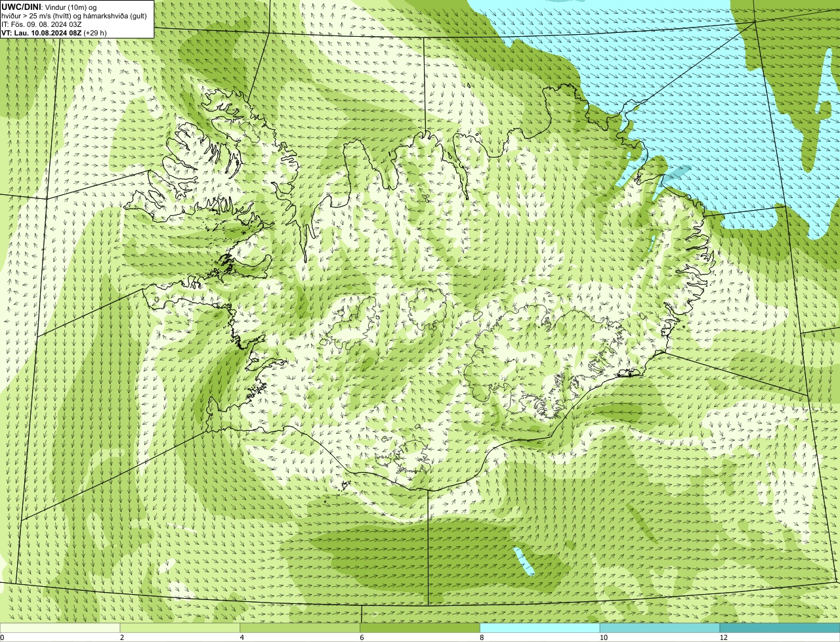840x642 pixels.
Task: Select the 'hviður > 25 m/s' legend line
Action: coord(74,16)
